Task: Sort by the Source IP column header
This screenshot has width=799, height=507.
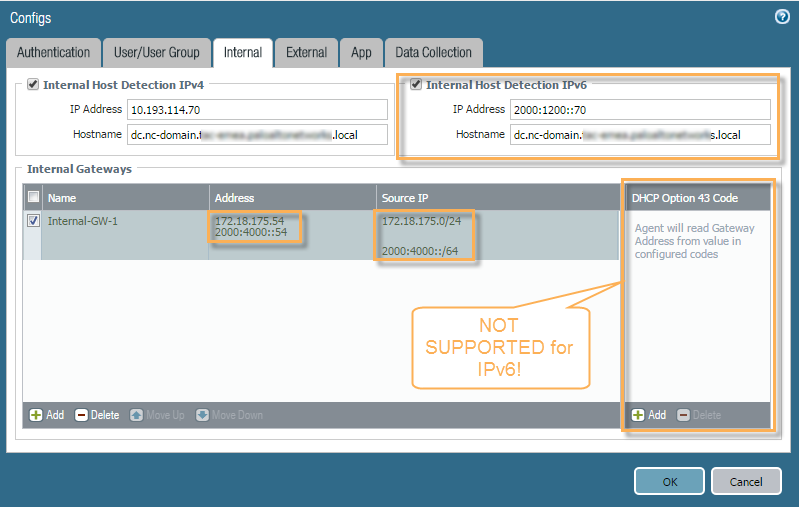Action: tap(497, 197)
